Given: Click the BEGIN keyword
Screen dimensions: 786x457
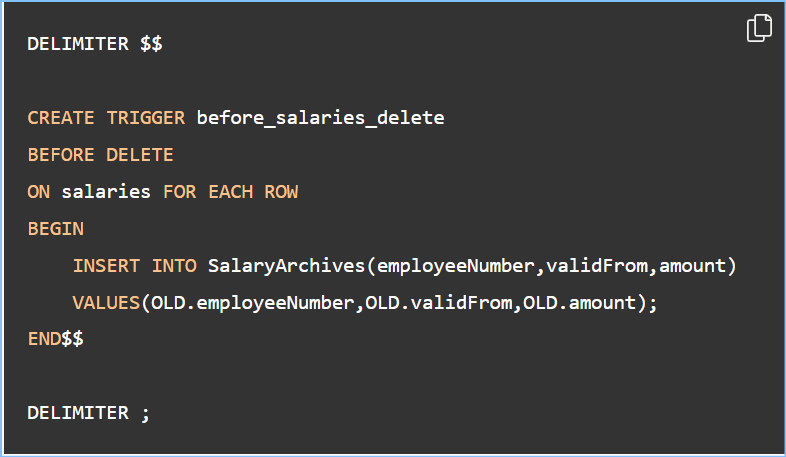Looking at the screenshot, I should (x=56, y=229).
